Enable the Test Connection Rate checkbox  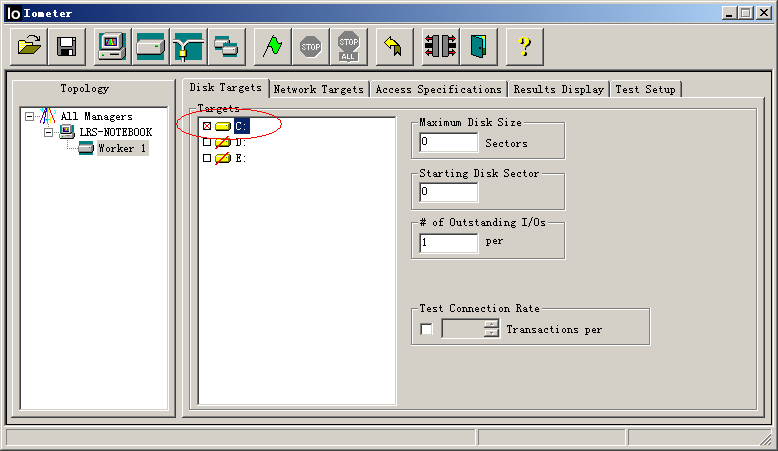tap(427, 329)
